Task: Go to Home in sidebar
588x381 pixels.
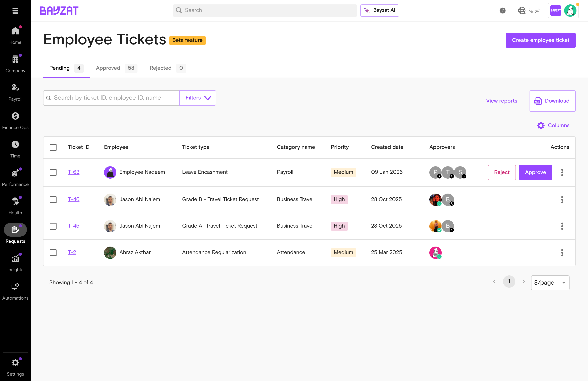Action: [x=15, y=36]
